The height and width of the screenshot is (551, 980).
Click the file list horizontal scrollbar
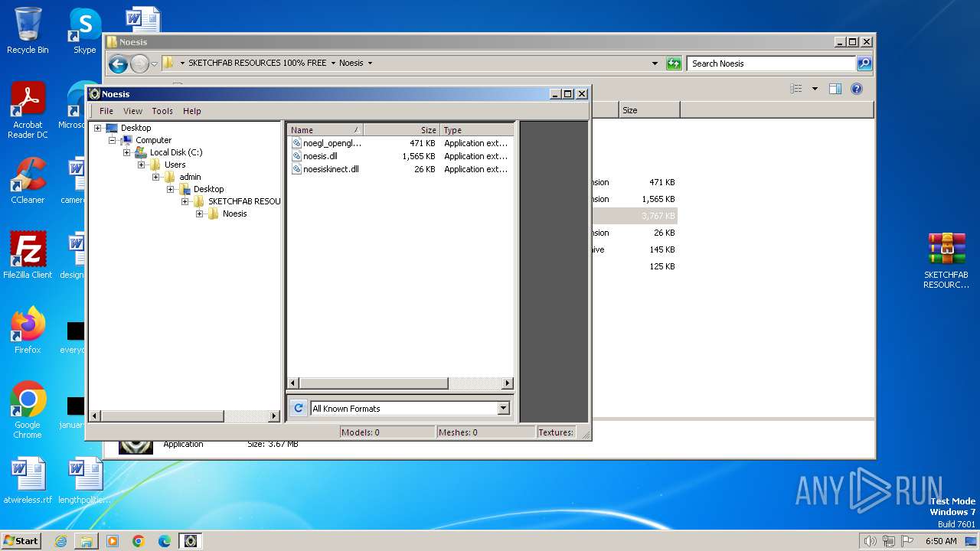374,383
